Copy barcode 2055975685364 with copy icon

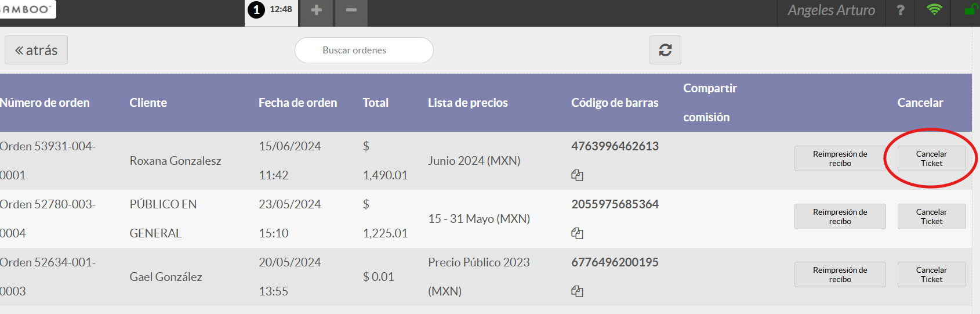coord(577,233)
